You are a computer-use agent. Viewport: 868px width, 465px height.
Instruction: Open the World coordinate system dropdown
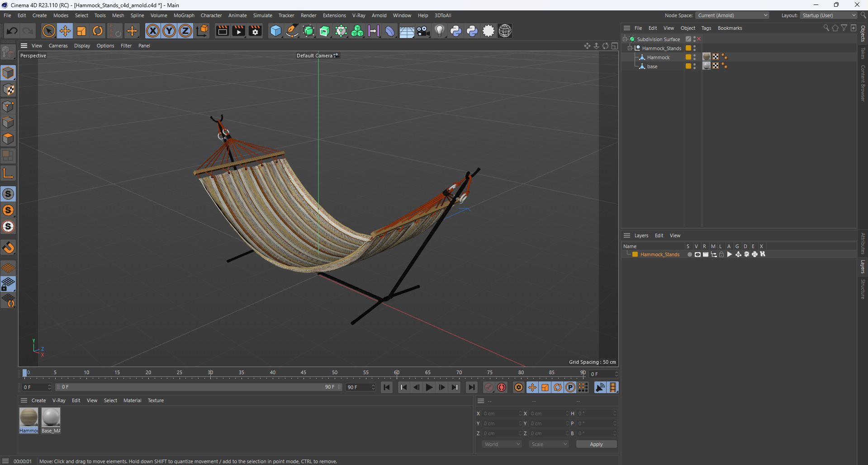point(502,444)
